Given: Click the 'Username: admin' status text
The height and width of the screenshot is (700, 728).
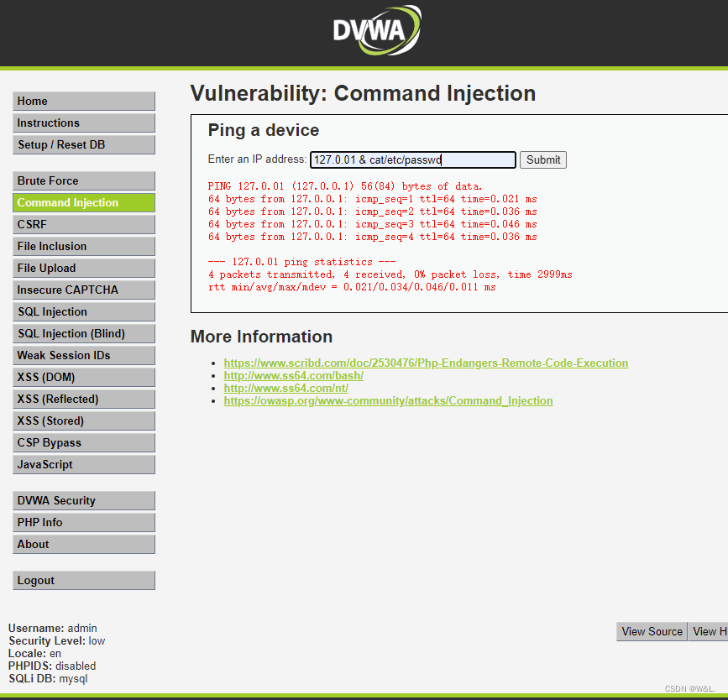Looking at the screenshot, I should (52, 629).
